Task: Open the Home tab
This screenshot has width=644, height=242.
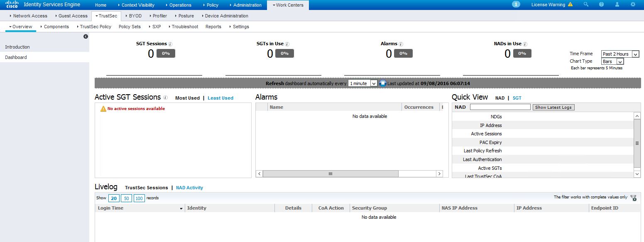Action: pyautogui.click(x=100, y=5)
